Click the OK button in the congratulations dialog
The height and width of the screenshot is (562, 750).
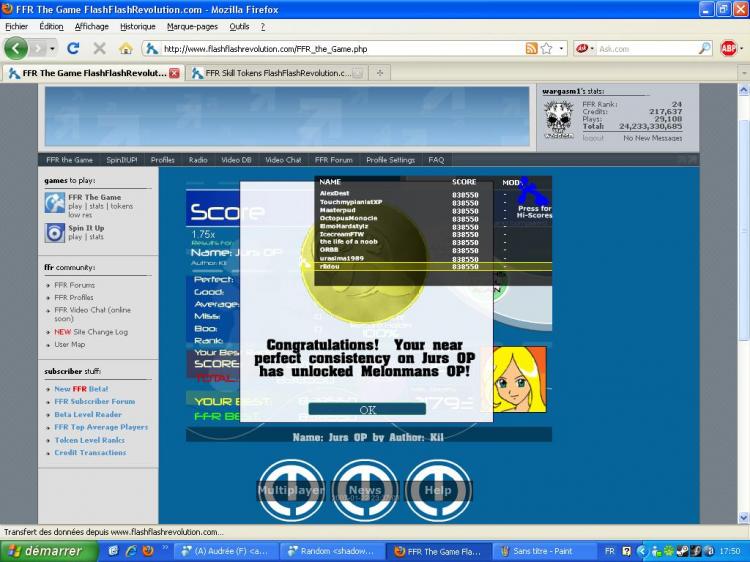[x=367, y=409]
